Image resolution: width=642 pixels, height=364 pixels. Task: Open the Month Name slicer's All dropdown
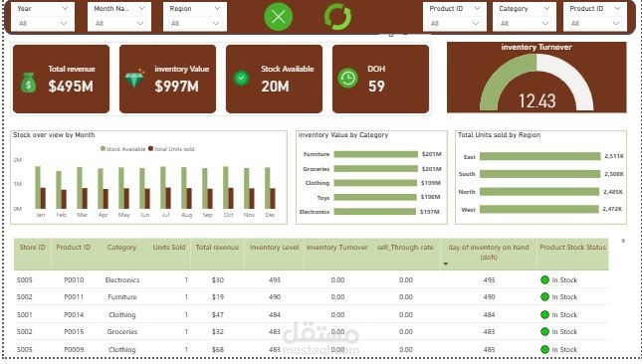[118, 23]
